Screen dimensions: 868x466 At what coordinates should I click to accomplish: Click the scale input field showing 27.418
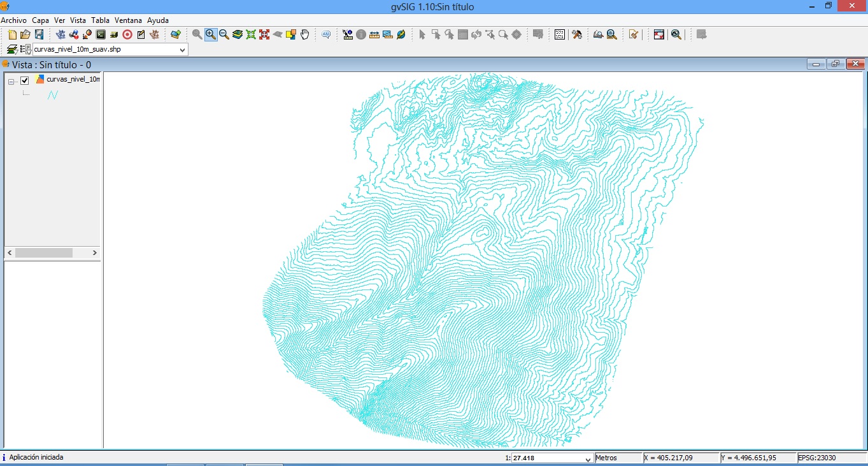(547, 458)
